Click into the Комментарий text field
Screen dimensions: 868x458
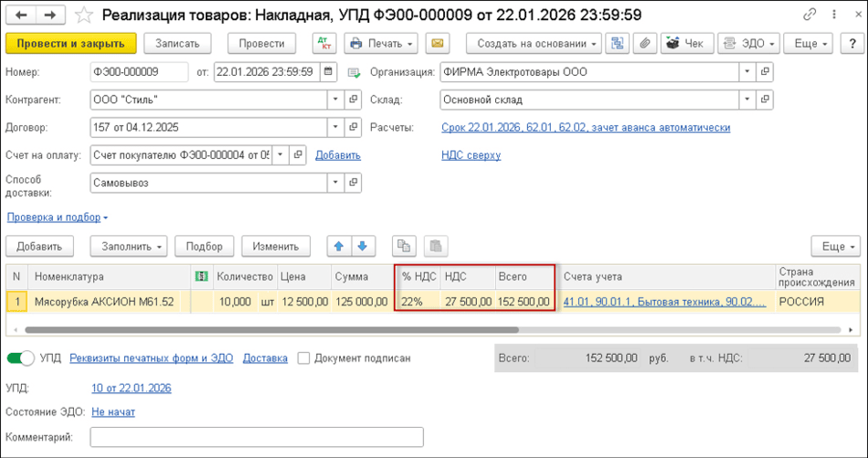click(257, 437)
